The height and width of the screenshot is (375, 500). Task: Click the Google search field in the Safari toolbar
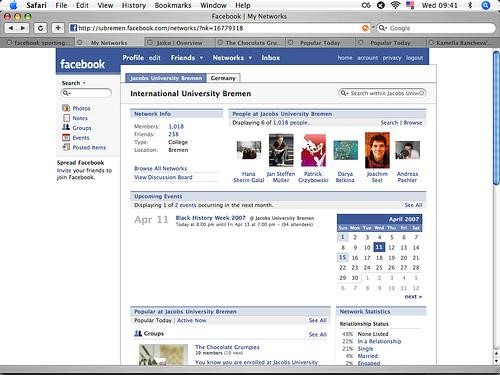pyautogui.click(x=437, y=28)
